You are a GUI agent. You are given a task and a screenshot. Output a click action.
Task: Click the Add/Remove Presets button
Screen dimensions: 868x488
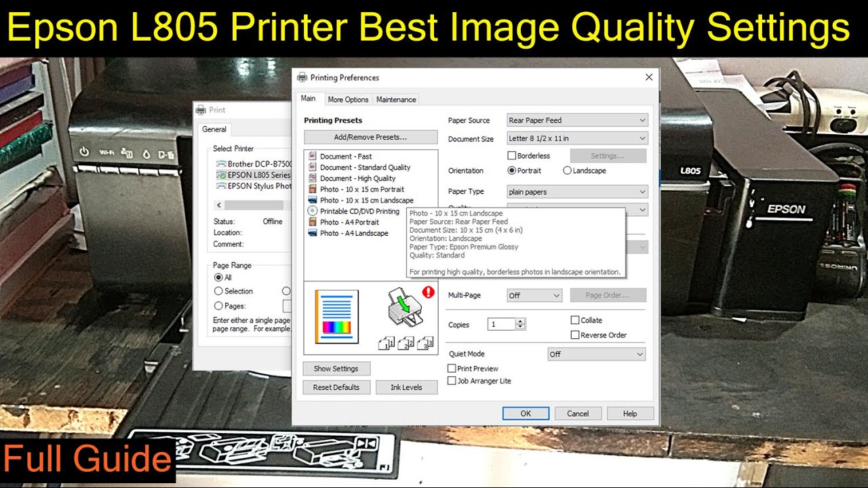point(370,137)
